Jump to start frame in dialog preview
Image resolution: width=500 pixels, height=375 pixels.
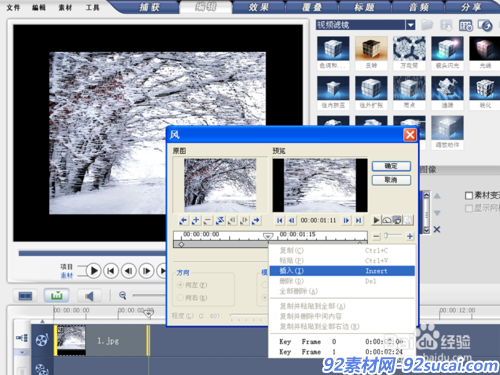pyautogui.click(x=279, y=220)
